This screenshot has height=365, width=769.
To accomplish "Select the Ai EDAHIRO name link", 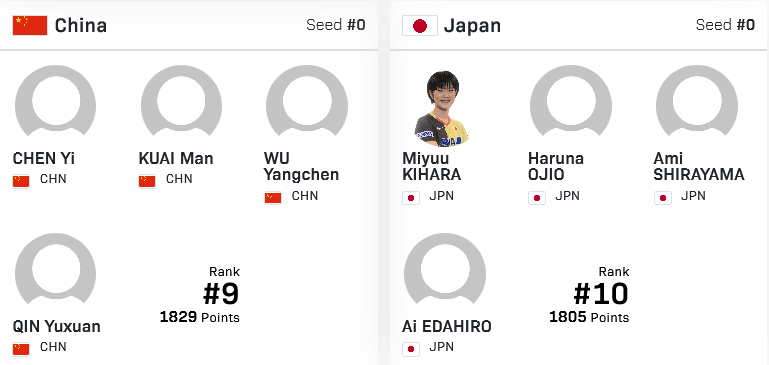I will tap(447, 327).
